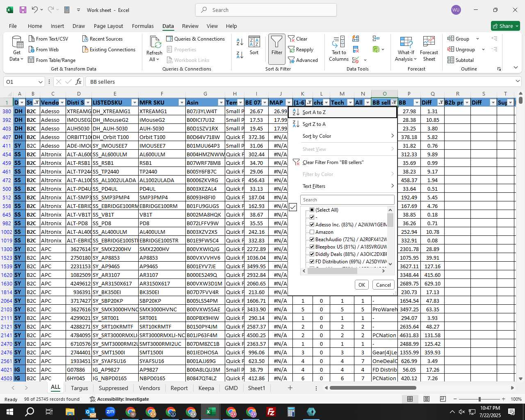Image resolution: width=525 pixels, height=420 pixels.
Task: Uncheck BeachAudio (72%) filter item
Action: click(312, 239)
